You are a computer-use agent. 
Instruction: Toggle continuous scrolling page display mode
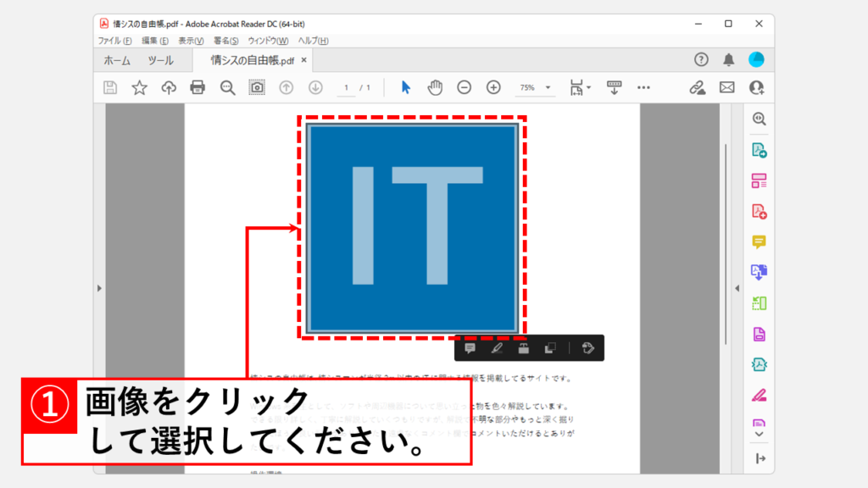coord(614,87)
